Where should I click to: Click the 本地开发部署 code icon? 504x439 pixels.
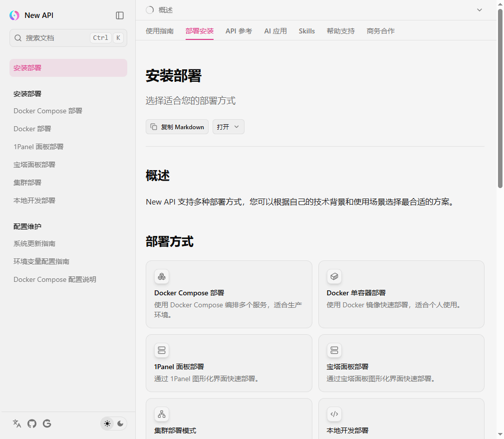334,414
